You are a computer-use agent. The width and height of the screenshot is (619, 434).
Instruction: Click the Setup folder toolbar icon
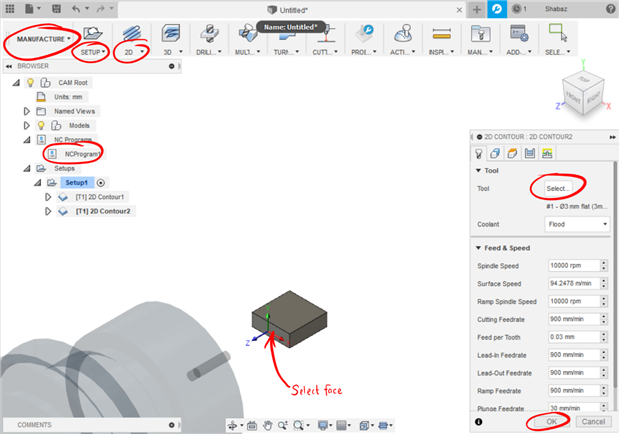[90, 34]
